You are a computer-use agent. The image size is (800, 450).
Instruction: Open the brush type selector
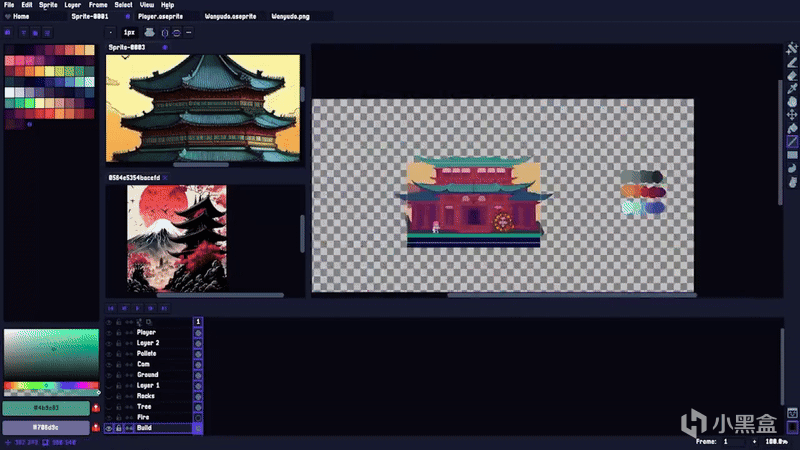pyautogui.click(x=111, y=33)
